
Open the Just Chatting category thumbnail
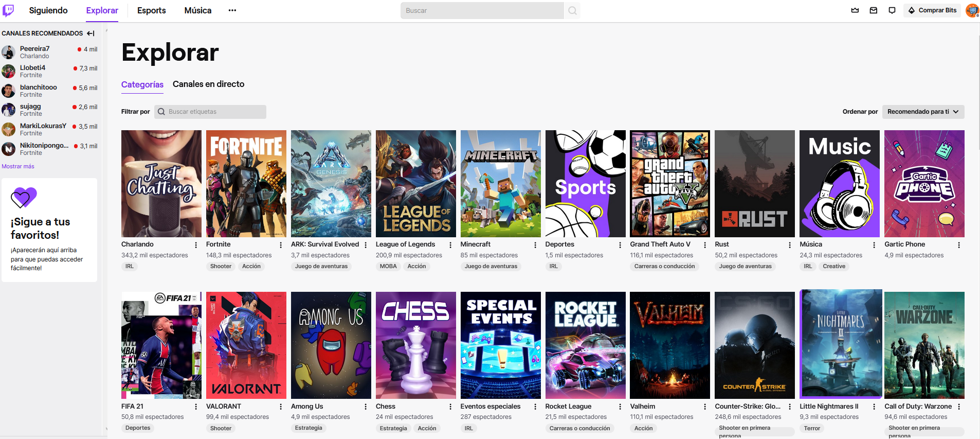click(161, 184)
